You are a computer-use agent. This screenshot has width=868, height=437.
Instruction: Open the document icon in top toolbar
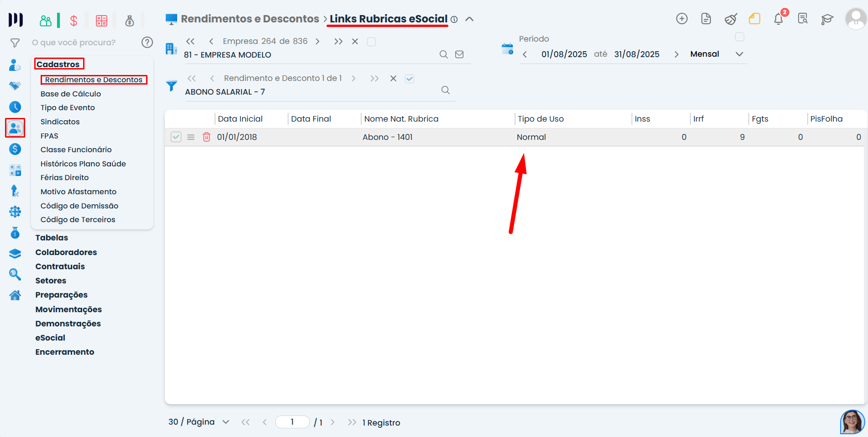706,19
